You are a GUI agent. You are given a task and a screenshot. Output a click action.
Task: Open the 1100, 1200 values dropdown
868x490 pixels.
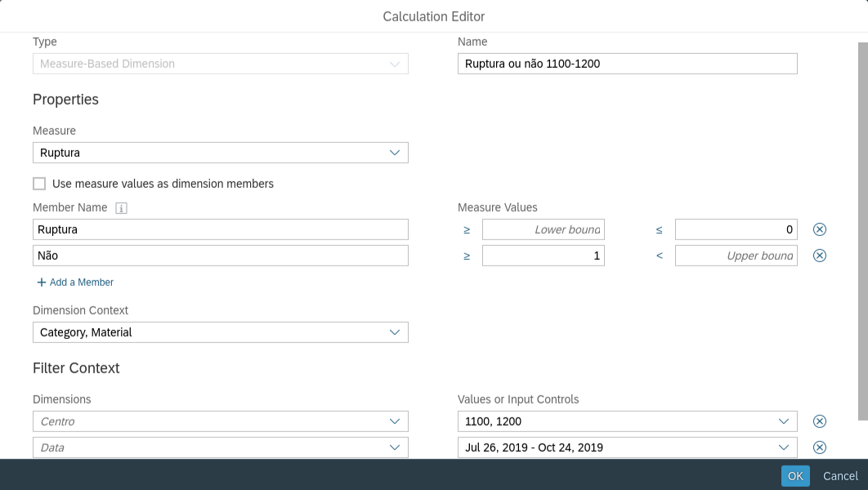[x=782, y=421]
